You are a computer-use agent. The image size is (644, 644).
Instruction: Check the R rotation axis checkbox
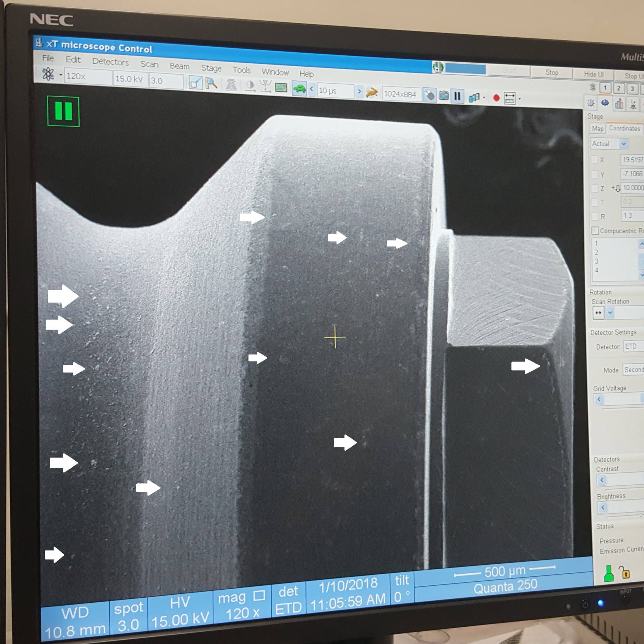tap(594, 216)
